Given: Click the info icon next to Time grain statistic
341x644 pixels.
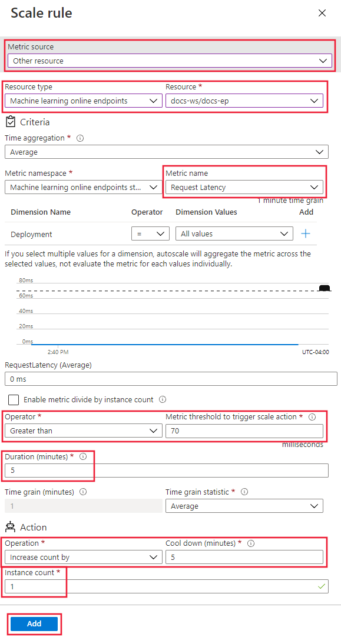Looking at the screenshot, I should tap(244, 492).
